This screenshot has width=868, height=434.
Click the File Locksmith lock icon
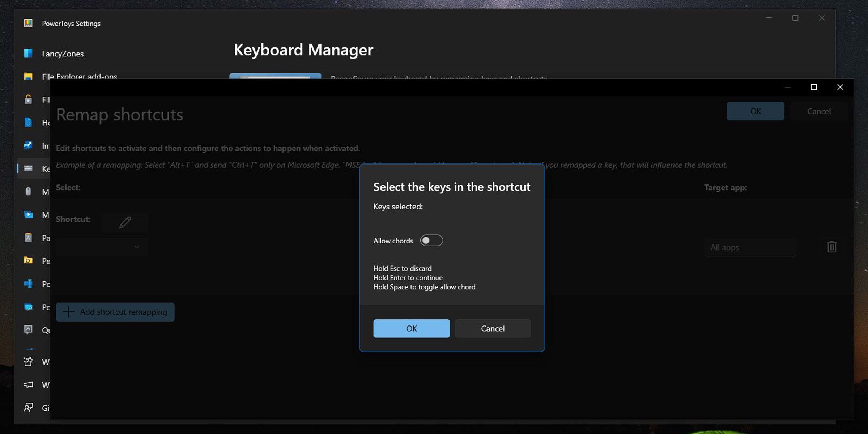(28, 99)
